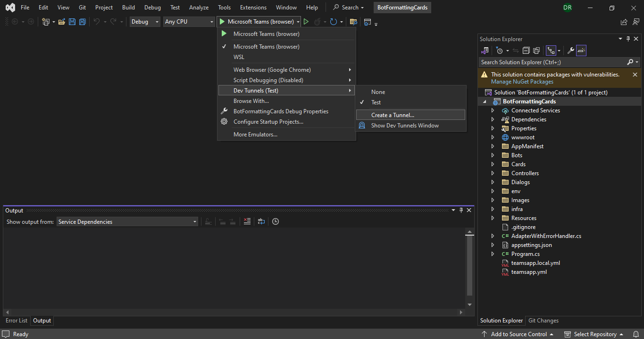Expand the Cards folder
This screenshot has height=339, width=644.
pos(493,164)
